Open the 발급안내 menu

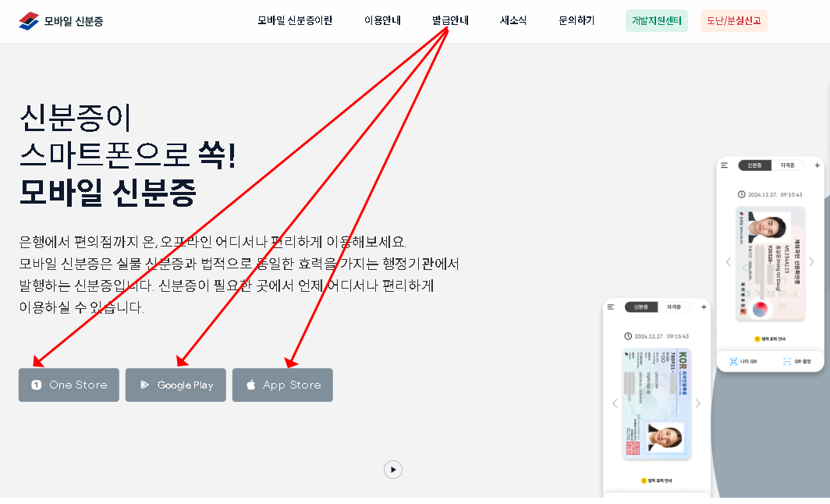[x=450, y=20]
